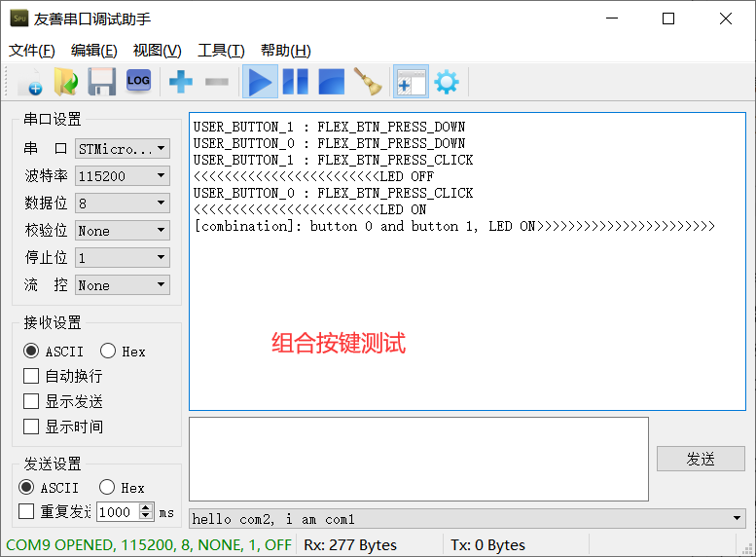Expand the 波特率 115200 dropdown
The image size is (756, 557).
pyautogui.click(x=123, y=175)
